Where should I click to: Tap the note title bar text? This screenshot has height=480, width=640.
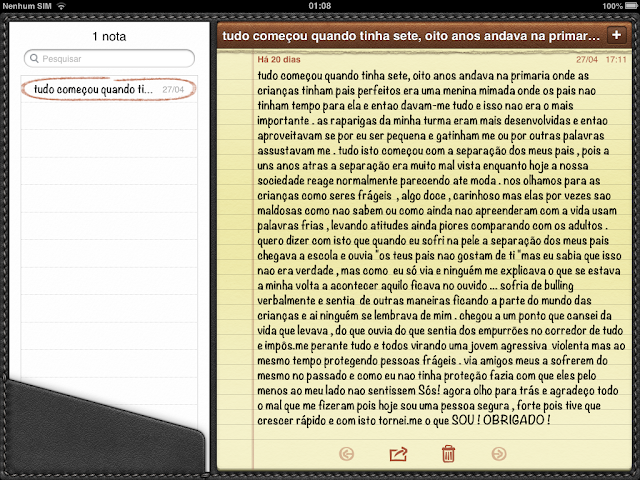[411, 36]
